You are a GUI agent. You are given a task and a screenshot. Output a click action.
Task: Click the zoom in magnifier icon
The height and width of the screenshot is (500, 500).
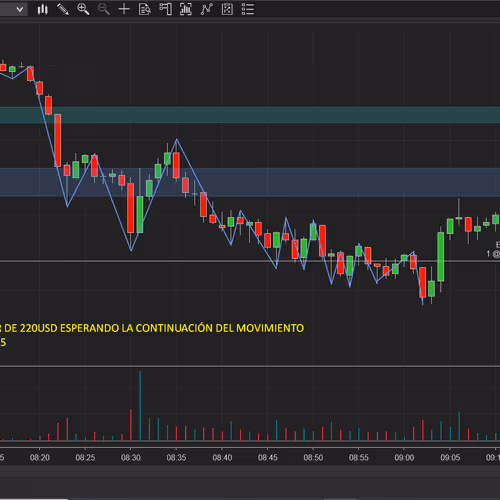pyautogui.click(x=83, y=9)
